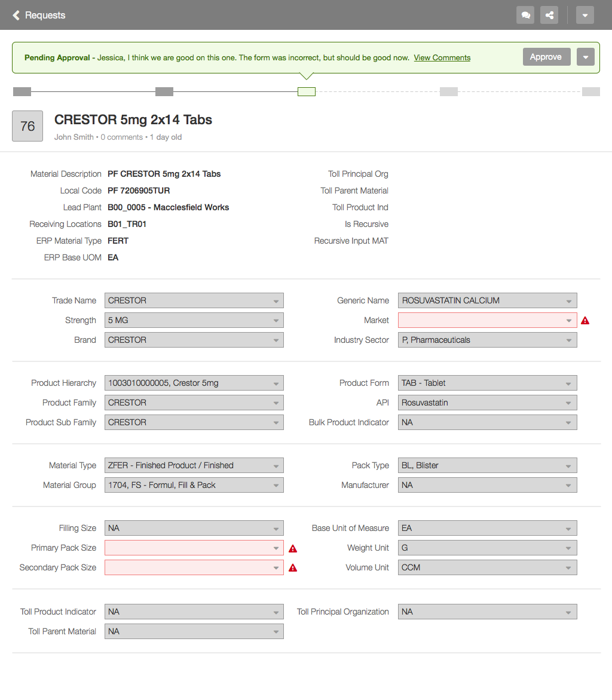Click the 76 request number badge

[x=27, y=126]
